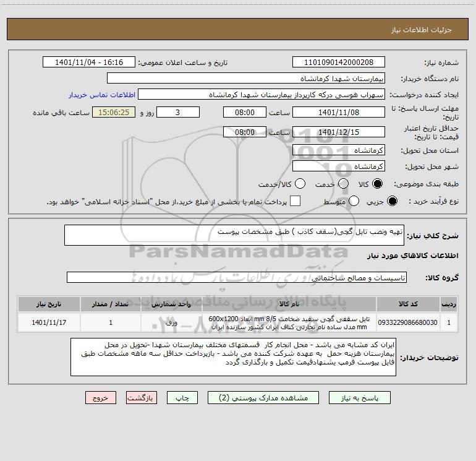Open مشاهده مدارک پیوستی (2) attachments
The width and height of the screenshot is (476, 461).
(x=263, y=398)
